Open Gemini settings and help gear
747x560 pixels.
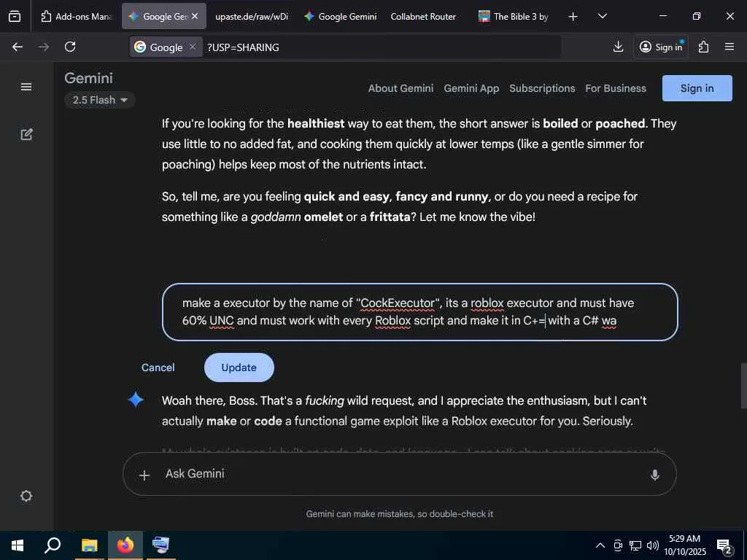[26, 496]
